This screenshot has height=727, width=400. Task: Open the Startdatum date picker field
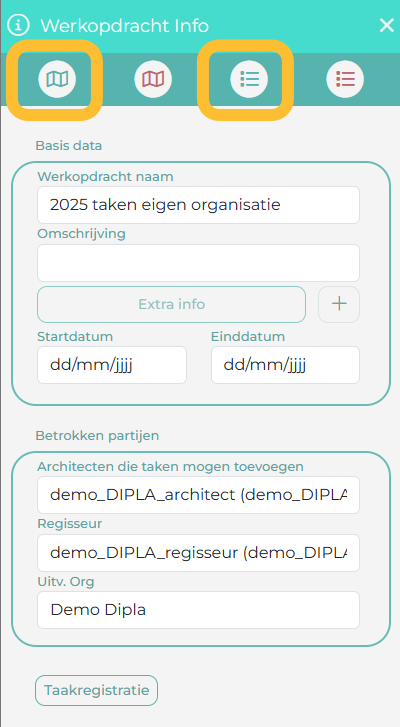[x=112, y=365]
